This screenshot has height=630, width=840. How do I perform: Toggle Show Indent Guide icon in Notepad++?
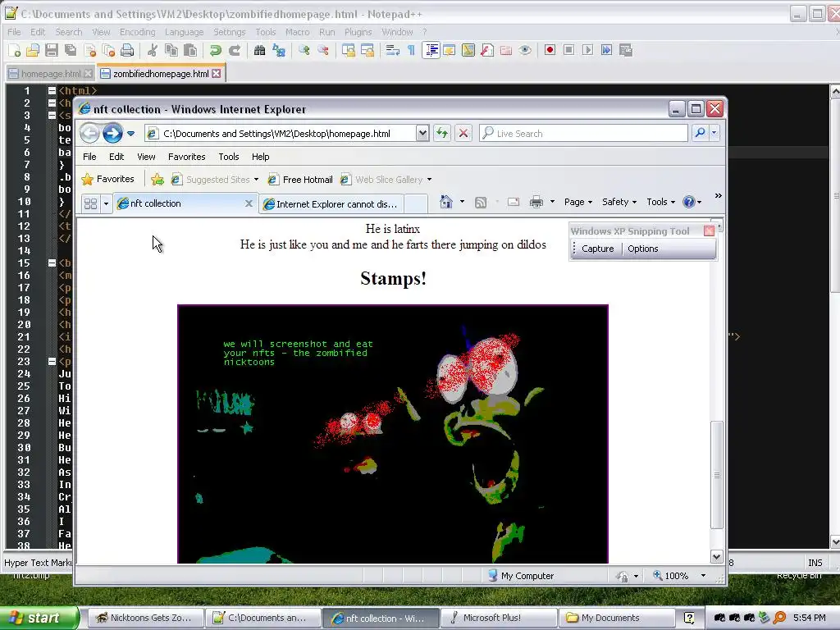pyautogui.click(x=431, y=50)
